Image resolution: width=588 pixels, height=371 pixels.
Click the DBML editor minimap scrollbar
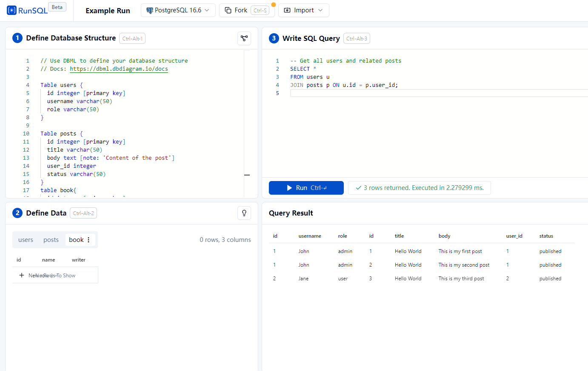[247, 124]
